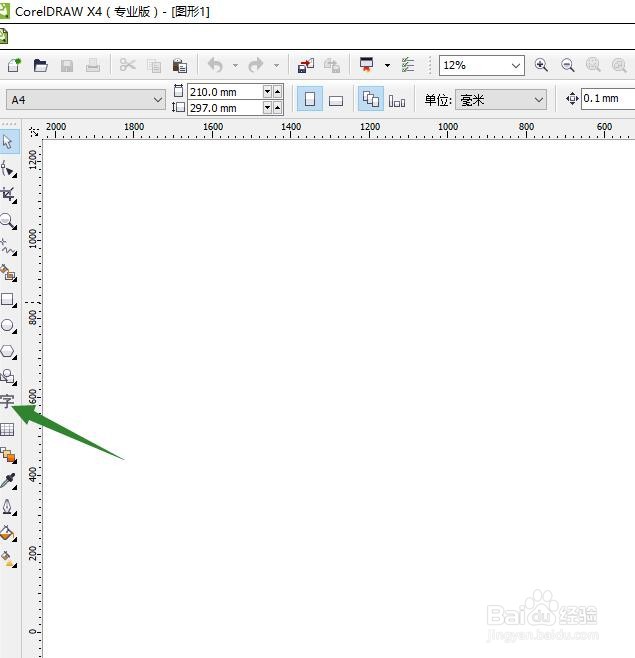Click the Export icon
This screenshot has width=635, height=658.
(x=332, y=66)
